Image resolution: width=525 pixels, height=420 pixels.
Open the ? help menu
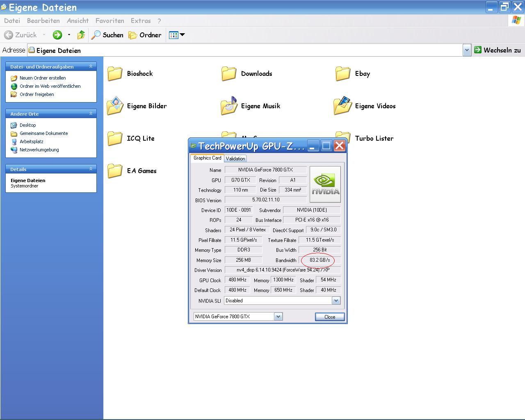coord(159,21)
